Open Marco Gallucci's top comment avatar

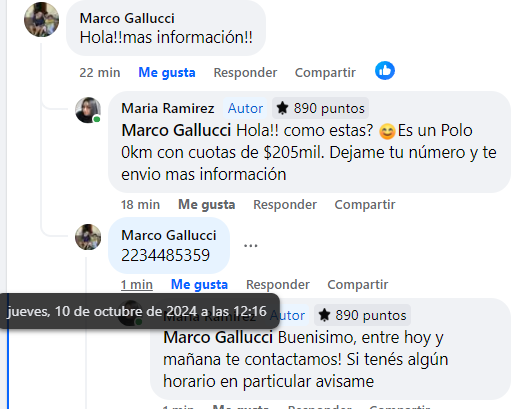(42, 19)
